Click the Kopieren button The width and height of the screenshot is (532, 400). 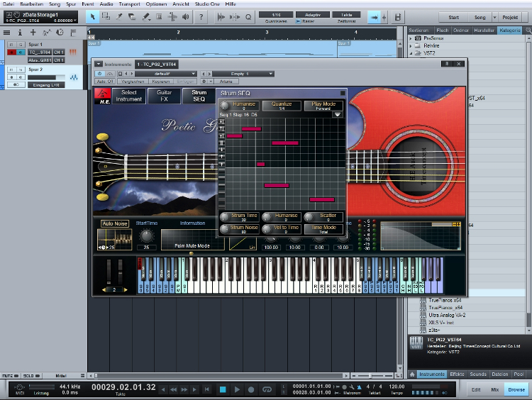click(x=161, y=82)
